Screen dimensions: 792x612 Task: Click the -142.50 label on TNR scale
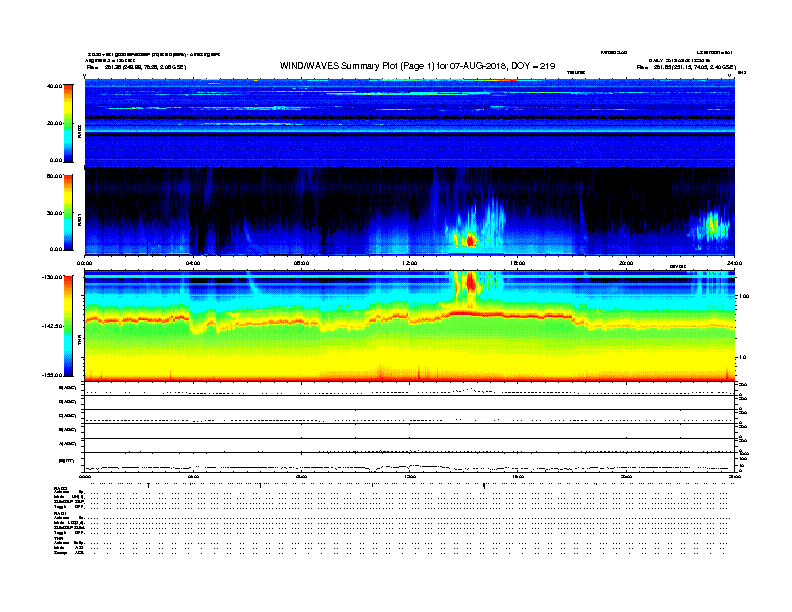tap(52, 326)
